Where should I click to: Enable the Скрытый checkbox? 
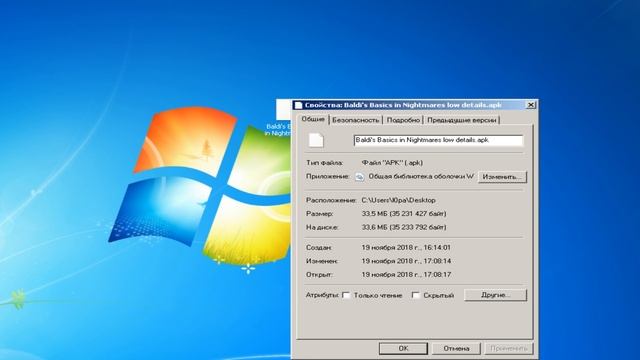[416, 295]
